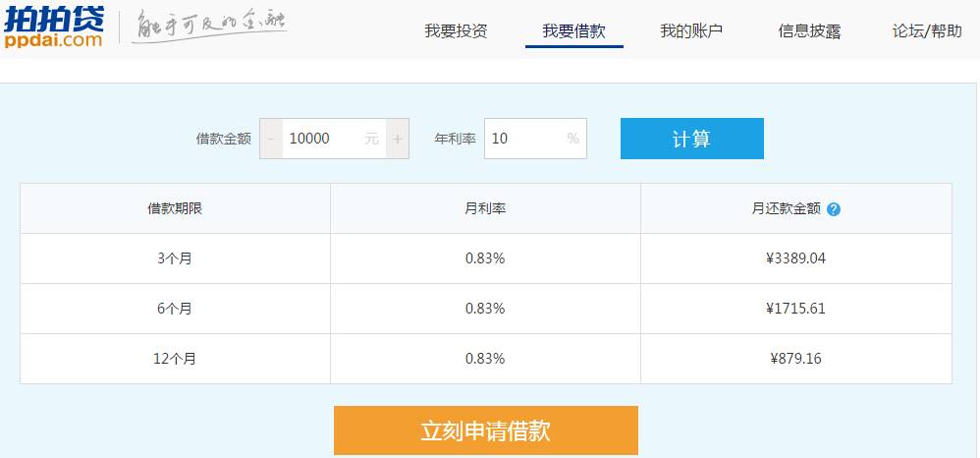980x458 pixels.
Task: Click the 年利率 field label
Action: [455, 139]
